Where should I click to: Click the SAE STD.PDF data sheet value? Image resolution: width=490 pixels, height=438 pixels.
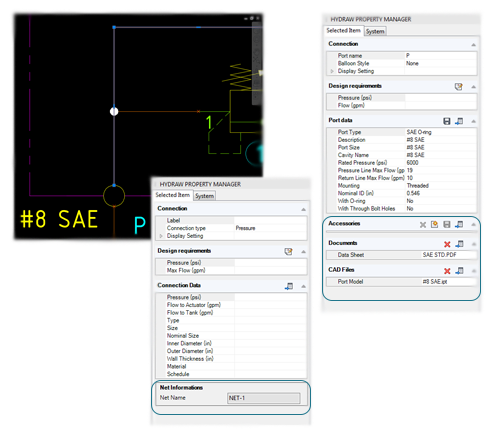tap(440, 255)
